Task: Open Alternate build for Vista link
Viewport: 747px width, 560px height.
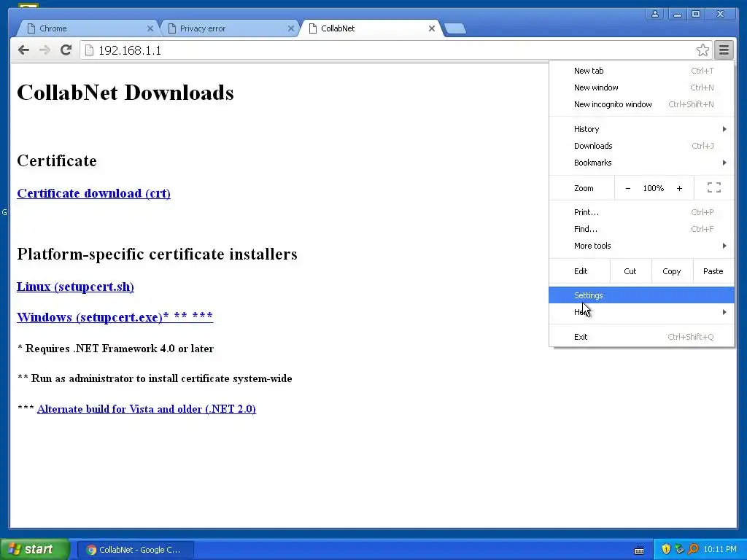Action: [x=146, y=409]
